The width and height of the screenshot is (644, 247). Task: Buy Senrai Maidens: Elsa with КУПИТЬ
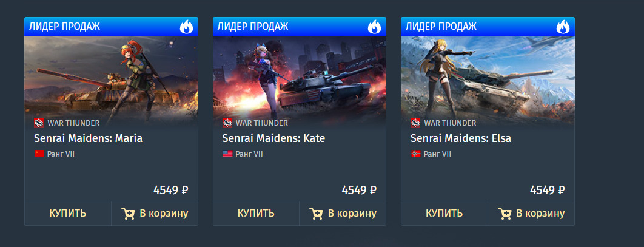[444, 213]
